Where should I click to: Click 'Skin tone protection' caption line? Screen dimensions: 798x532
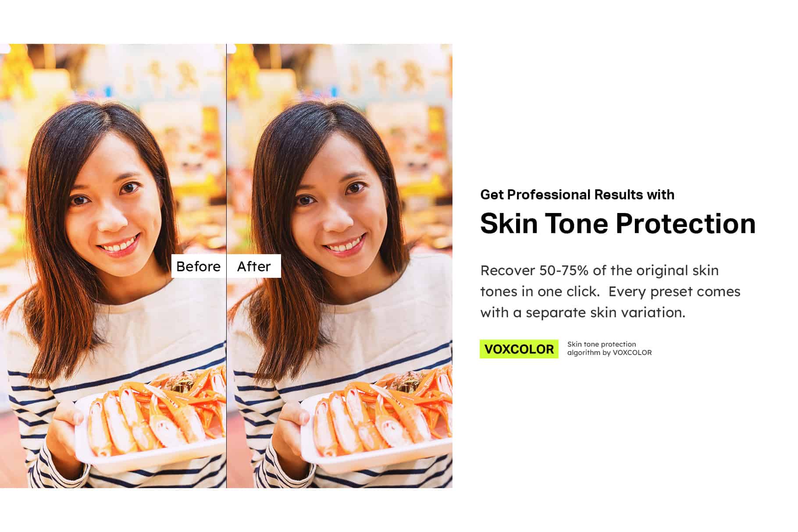[x=601, y=344]
